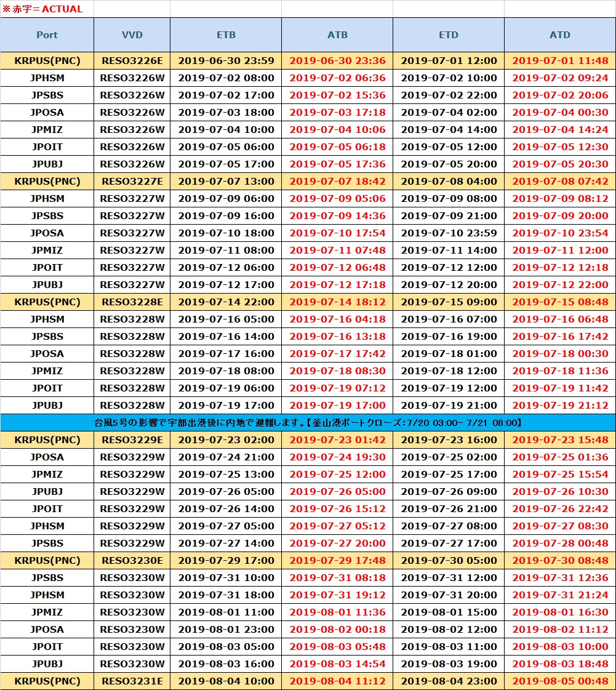This screenshot has height=690, width=616.
Task: Select VVD cell RESO3230E
Action: [132, 560]
